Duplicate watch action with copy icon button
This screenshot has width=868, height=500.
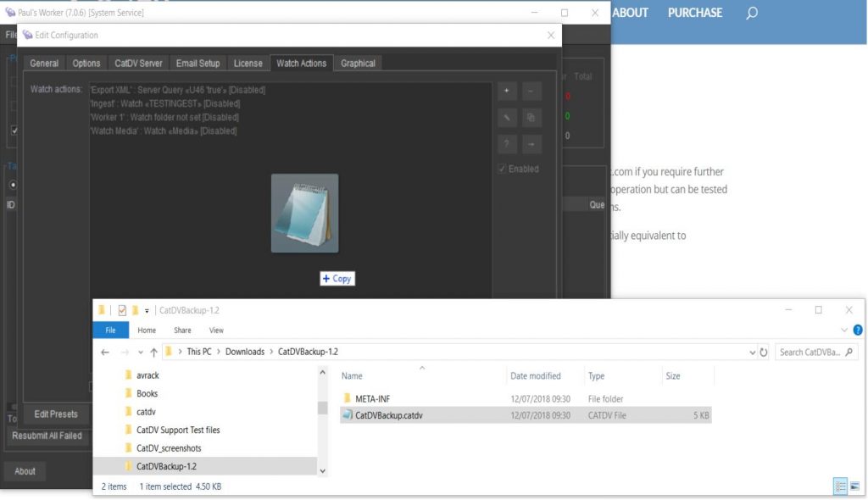[x=531, y=118]
